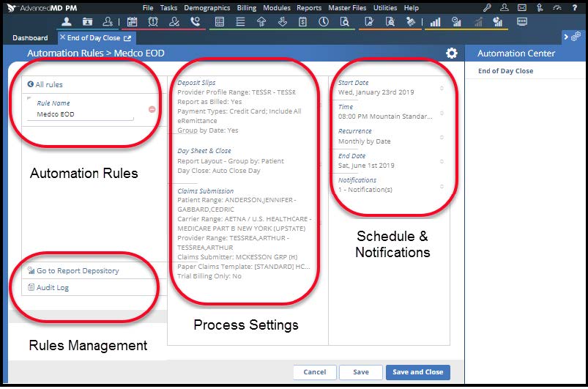Open the plain bar chart icon
The width and height of the screenshot is (588, 389).
(x=436, y=22)
